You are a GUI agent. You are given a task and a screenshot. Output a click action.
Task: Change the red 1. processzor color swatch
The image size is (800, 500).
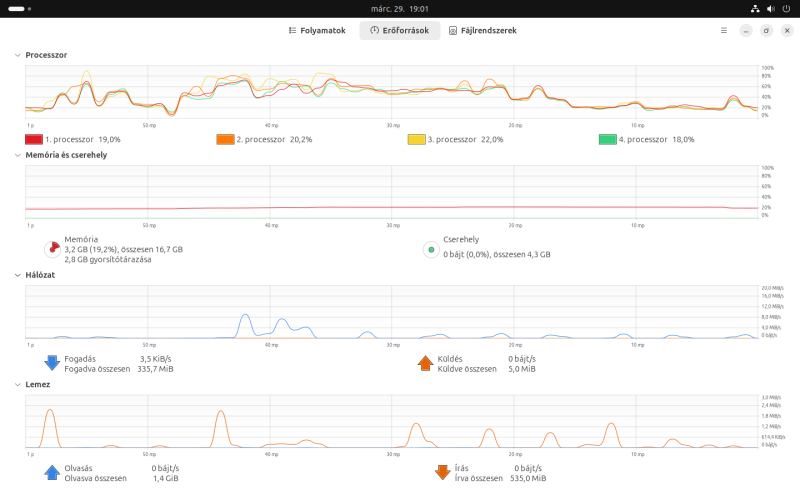[34, 139]
